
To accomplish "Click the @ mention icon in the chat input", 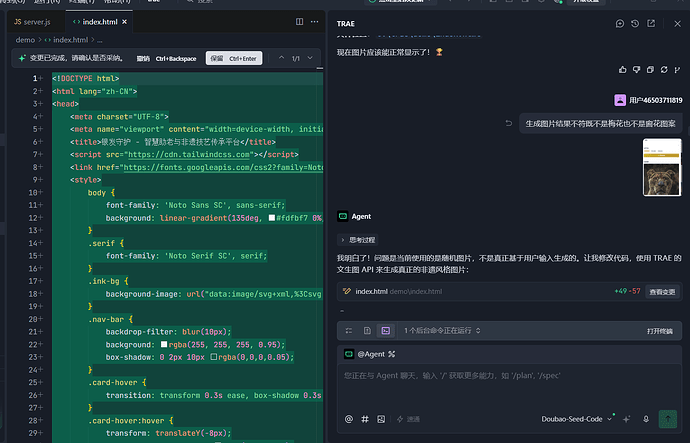I will [349, 419].
